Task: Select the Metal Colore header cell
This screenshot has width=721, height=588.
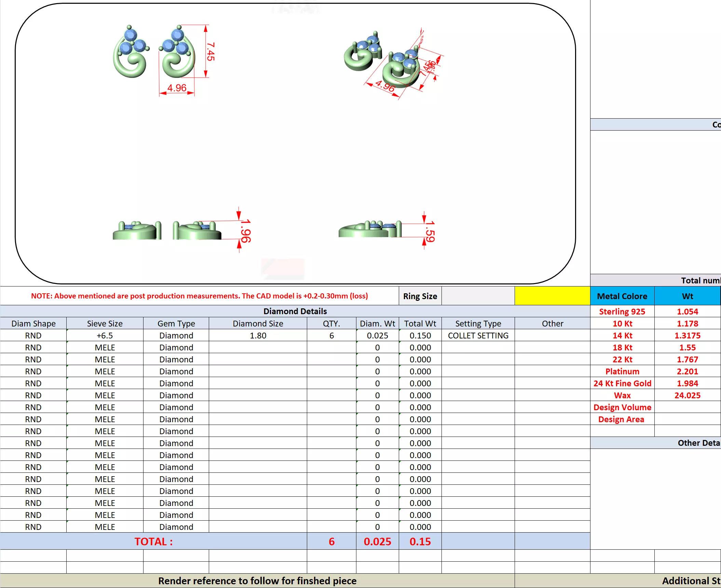Action: (x=622, y=296)
